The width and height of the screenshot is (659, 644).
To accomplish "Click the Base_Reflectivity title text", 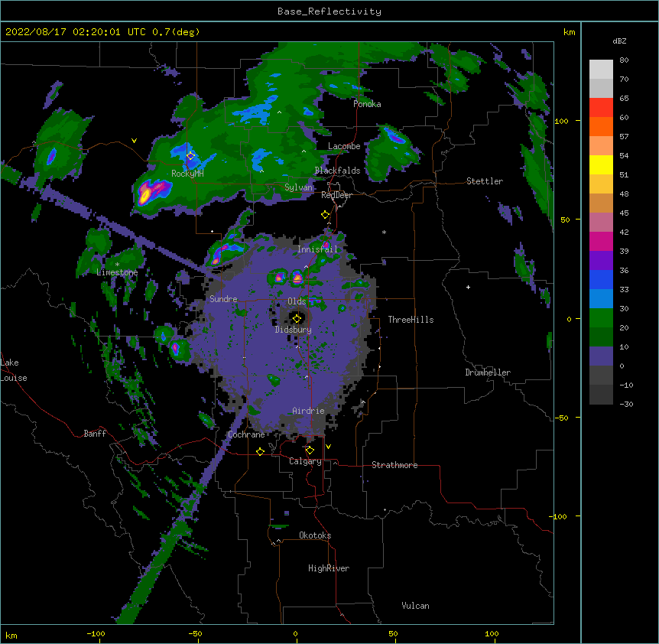I will coord(329,11).
